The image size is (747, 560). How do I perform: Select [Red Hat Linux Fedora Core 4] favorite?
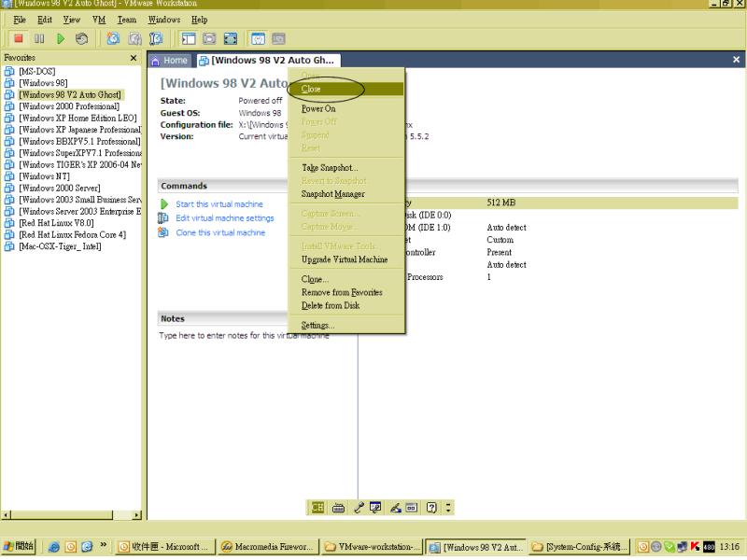[73, 235]
